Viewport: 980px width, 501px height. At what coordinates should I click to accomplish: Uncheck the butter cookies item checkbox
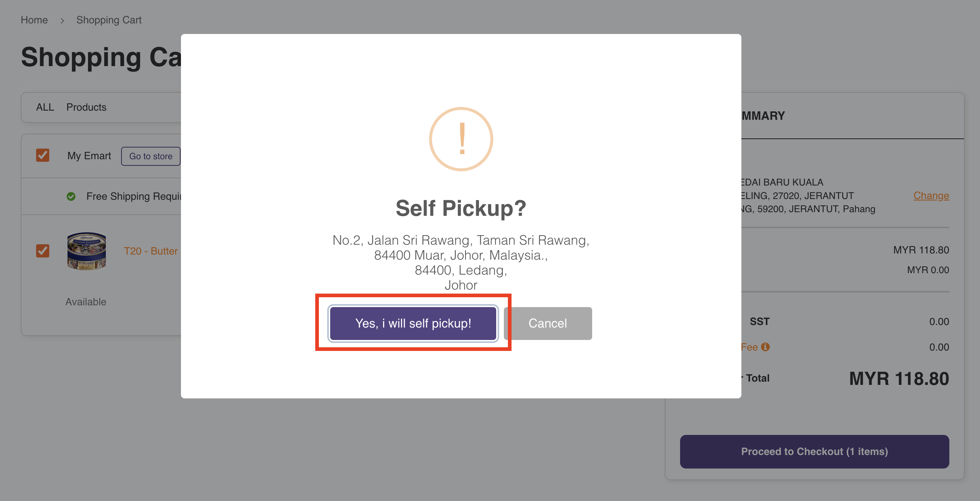(43, 251)
